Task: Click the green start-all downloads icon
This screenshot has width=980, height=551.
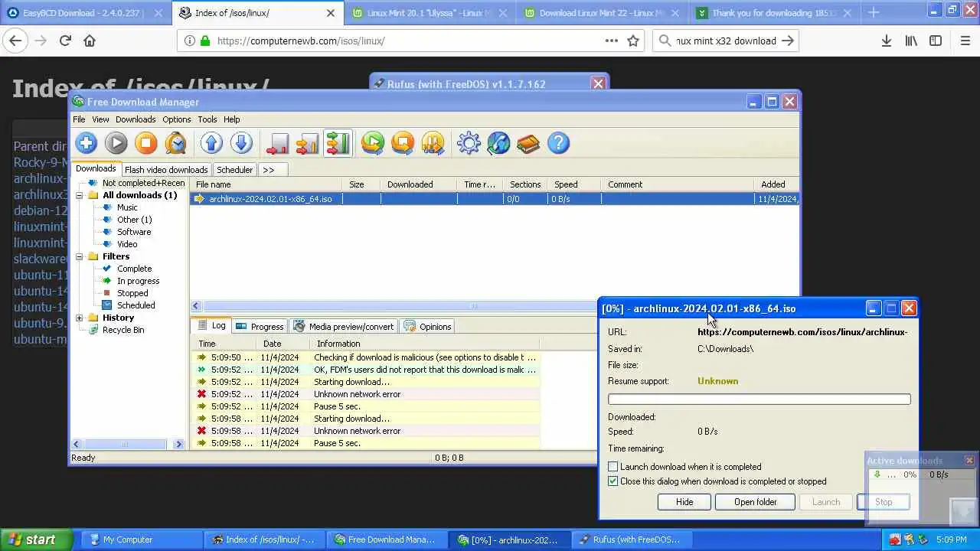Action: 373,143
